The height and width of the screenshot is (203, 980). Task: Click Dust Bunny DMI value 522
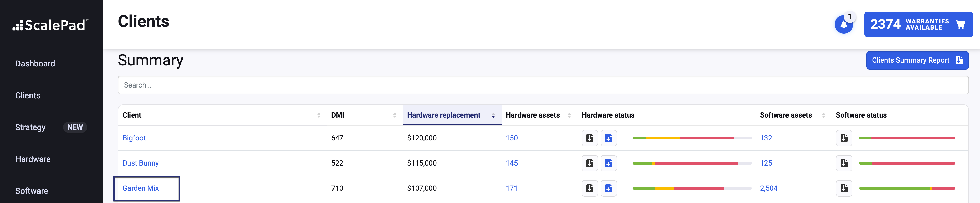coord(337,163)
